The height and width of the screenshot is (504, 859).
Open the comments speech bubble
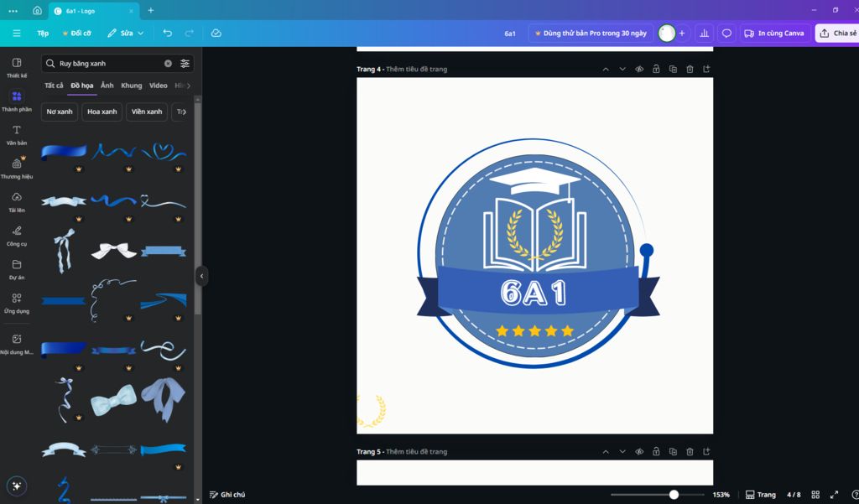pyautogui.click(x=726, y=34)
